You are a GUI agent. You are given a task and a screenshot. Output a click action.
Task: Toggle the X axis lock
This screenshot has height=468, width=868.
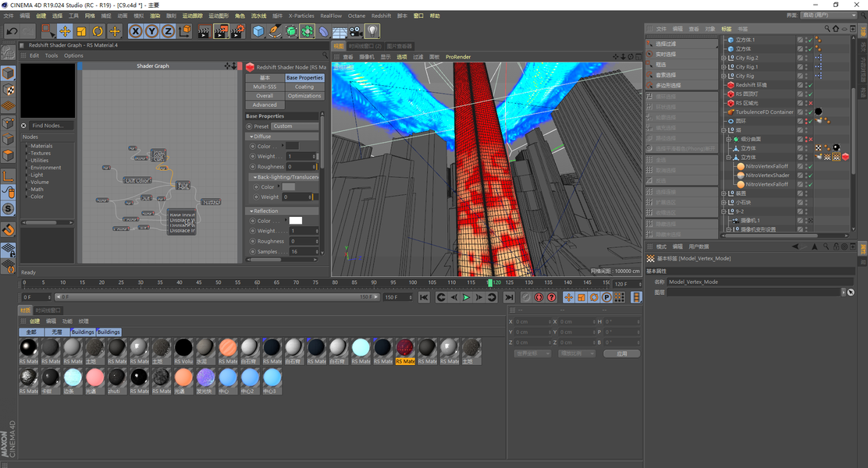click(135, 31)
